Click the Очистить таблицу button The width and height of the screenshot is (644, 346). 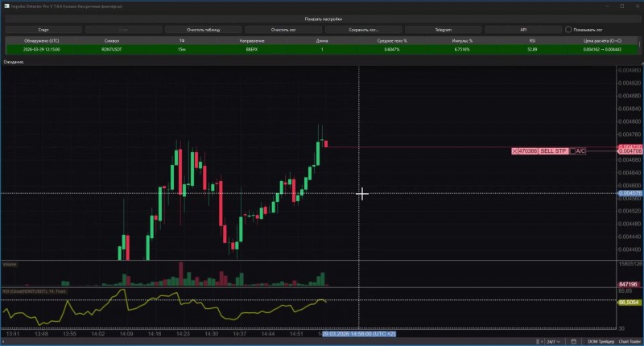tap(204, 30)
